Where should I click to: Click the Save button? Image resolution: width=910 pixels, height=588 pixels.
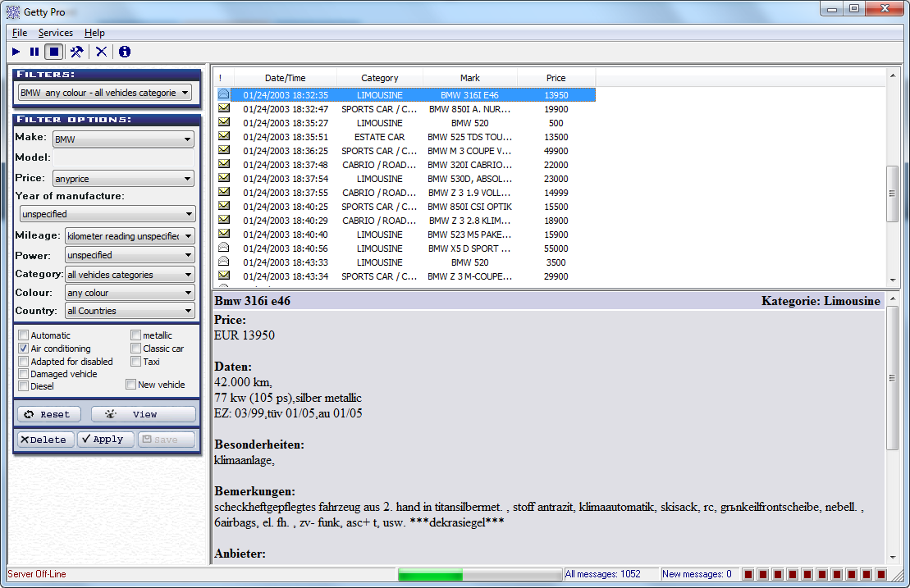pos(166,440)
